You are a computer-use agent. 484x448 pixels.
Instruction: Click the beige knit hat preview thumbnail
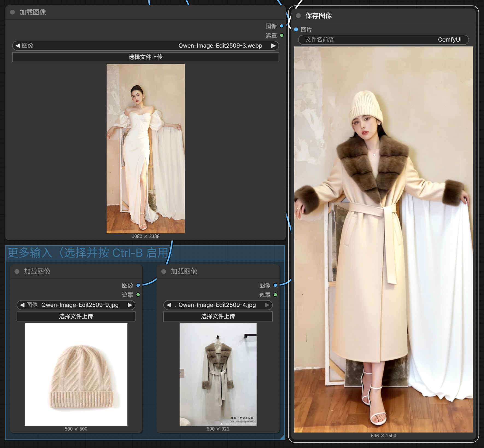(76, 374)
